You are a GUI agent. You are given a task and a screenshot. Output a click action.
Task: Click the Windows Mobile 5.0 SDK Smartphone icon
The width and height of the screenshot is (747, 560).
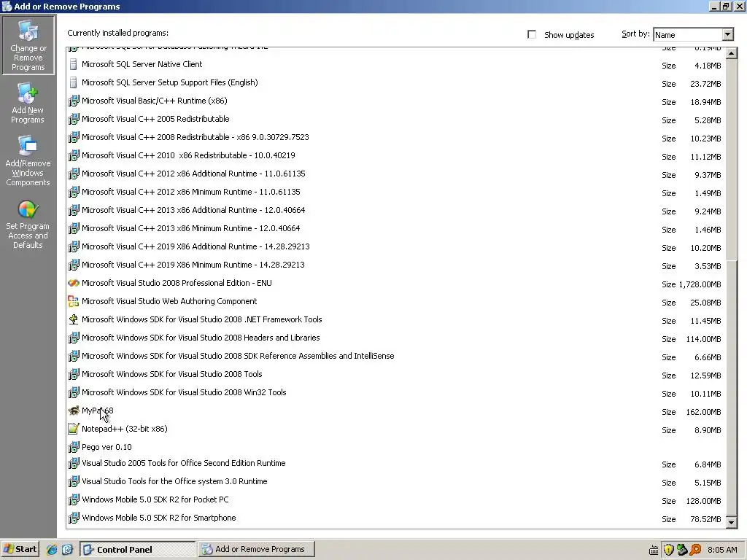(x=74, y=518)
